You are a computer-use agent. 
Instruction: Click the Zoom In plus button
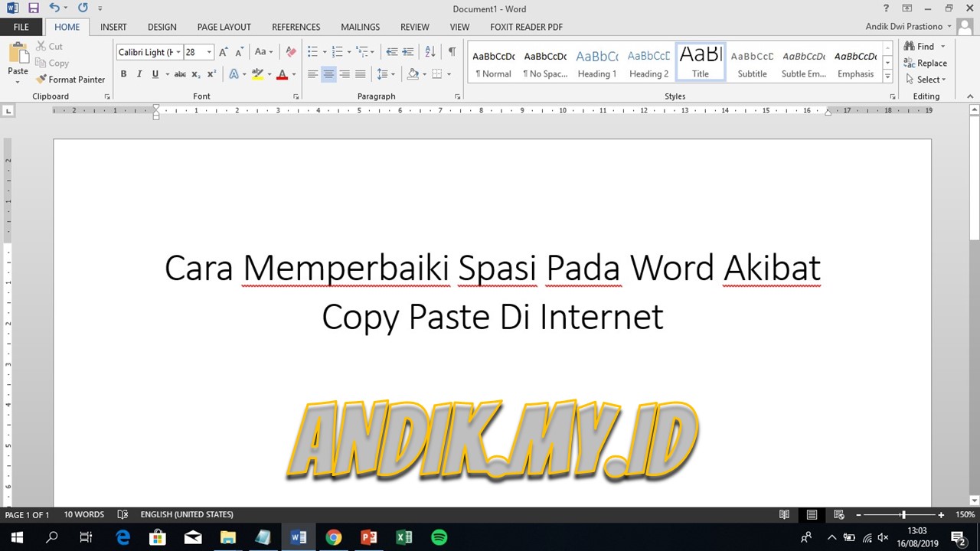coord(941,515)
